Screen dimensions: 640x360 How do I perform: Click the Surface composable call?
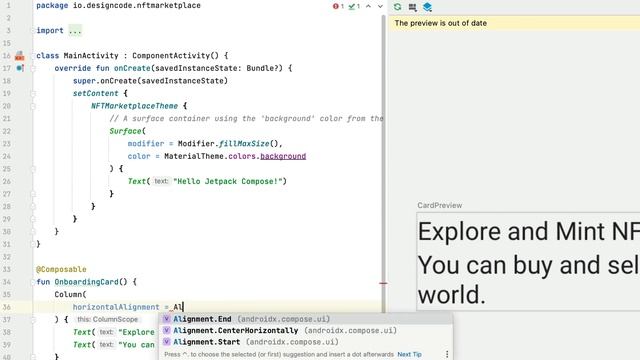(125, 131)
